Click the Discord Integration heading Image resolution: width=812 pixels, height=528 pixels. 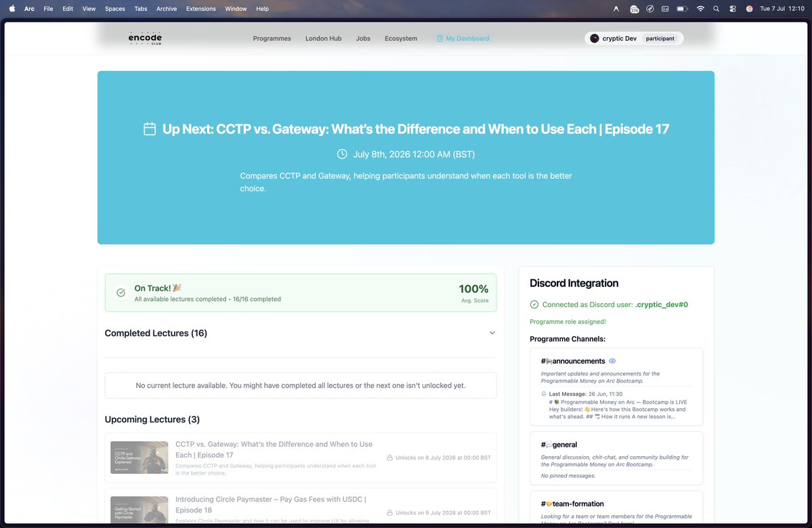tap(574, 283)
